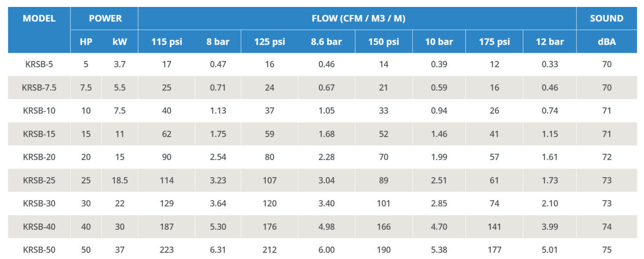Click the KRSB-40 model name

39,226
